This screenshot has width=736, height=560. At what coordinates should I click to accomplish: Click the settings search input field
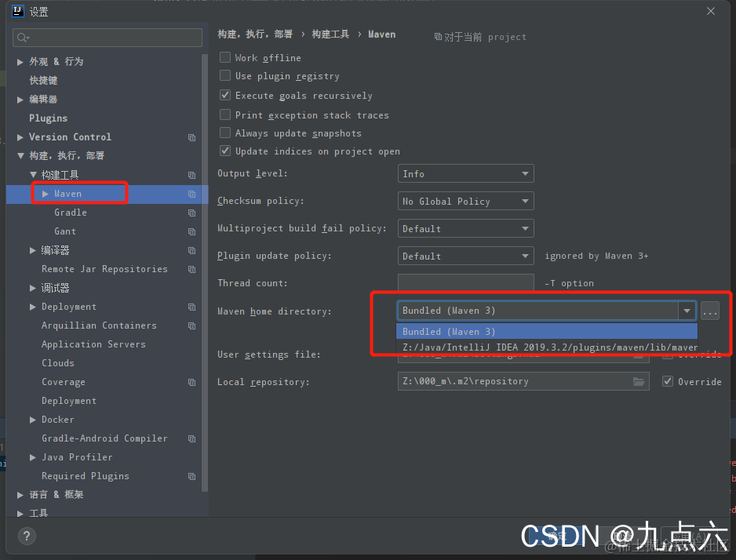[107, 38]
